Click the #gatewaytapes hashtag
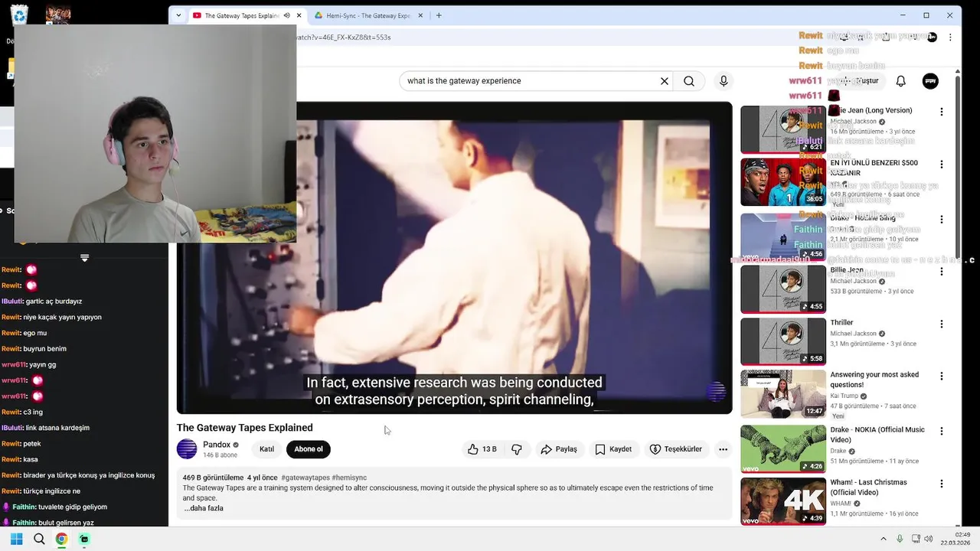The image size is (980, 551). coord(305,478)
